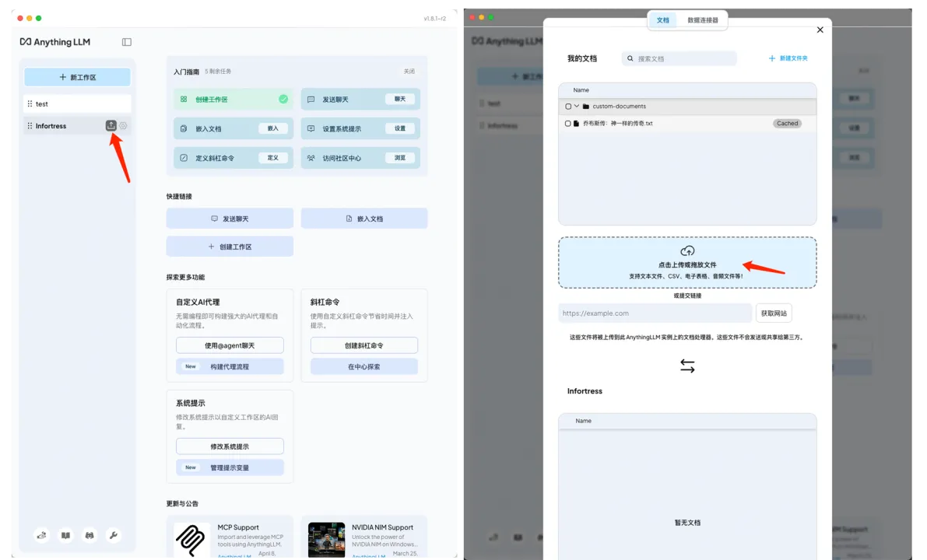Click the plus icon of 新建文件夹
Screen dimensions: 927x560
[772, 58]
